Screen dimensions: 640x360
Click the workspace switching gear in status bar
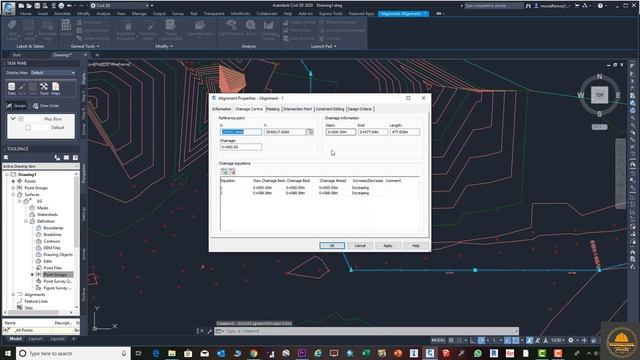(x=571, y=340)
